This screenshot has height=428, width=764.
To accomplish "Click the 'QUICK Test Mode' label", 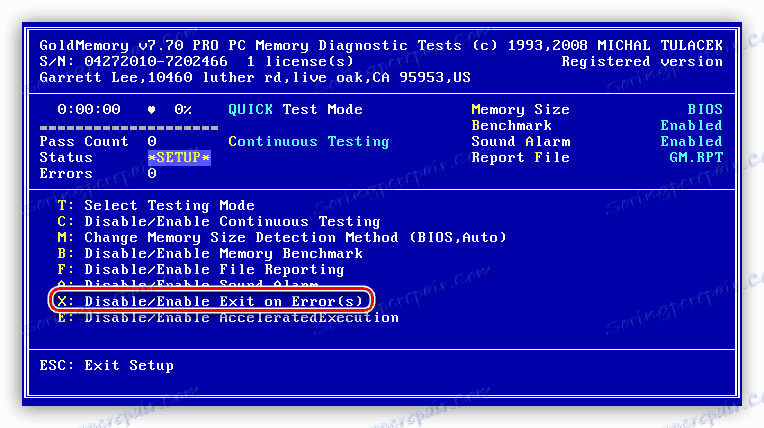I will (295, 109).
